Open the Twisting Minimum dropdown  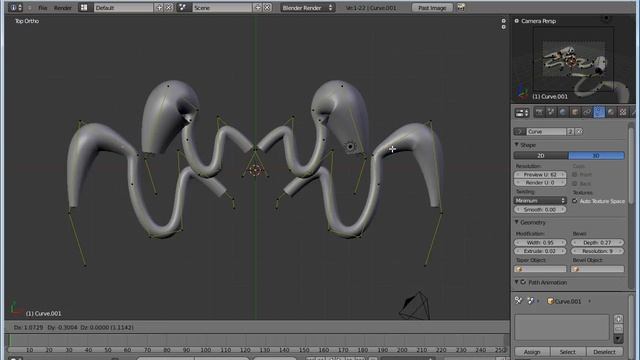[x=540, y=200]
